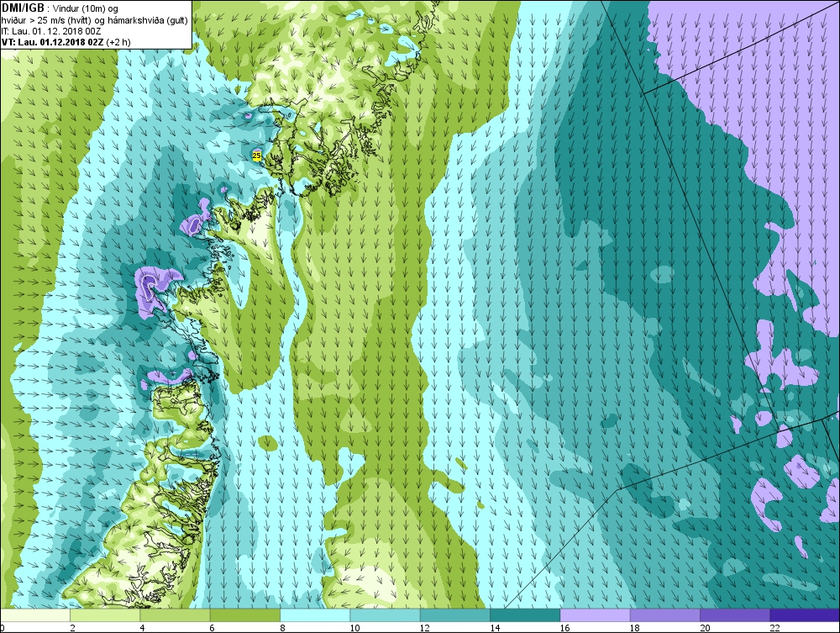Click the legend scale value 12
This screenshot has width=840, height=633.
(425, 628)
